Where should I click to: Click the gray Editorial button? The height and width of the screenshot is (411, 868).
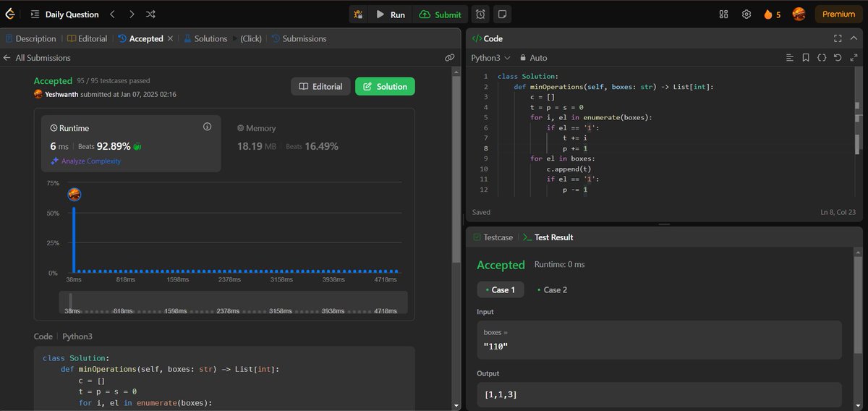click(321, 86)
